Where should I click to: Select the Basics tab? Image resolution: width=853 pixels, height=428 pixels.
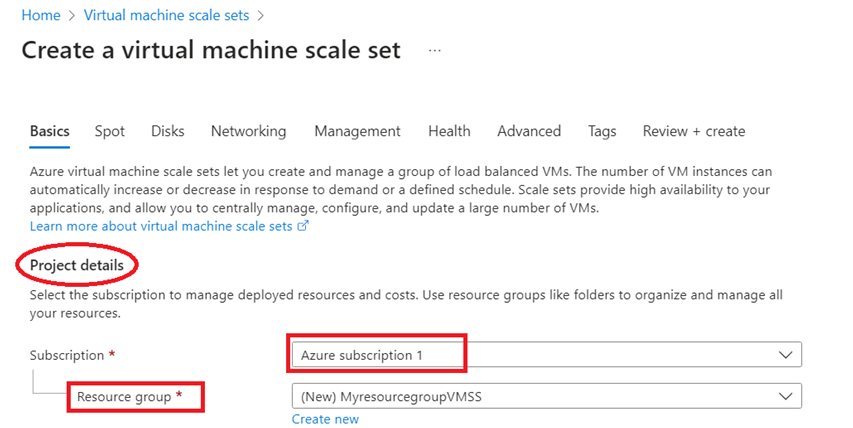[50, 131]
